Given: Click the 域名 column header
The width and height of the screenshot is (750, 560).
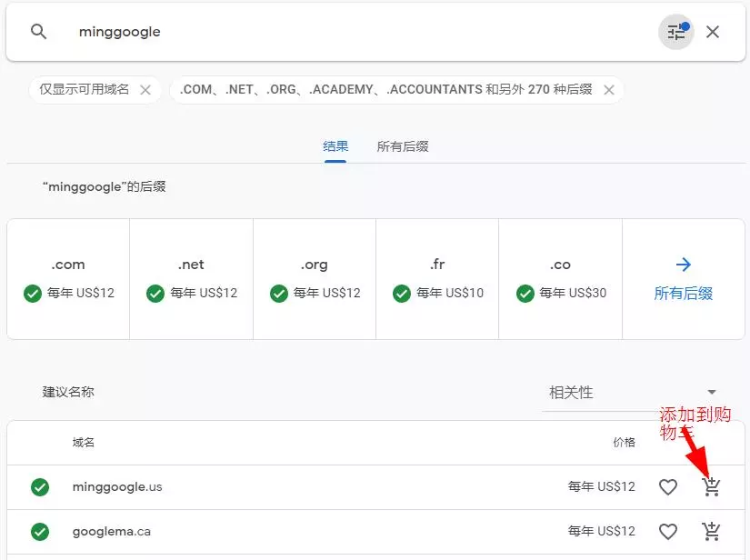Looking at the screenshot, I should (x=84, y=443).
